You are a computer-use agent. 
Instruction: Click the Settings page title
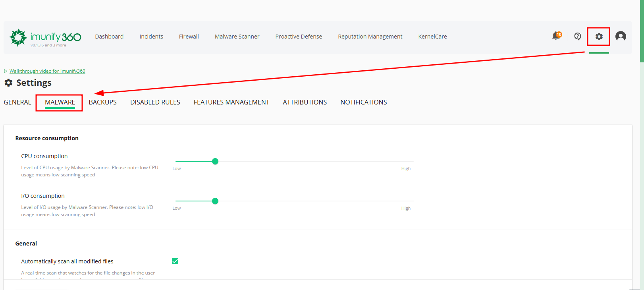tap(34, 83)
